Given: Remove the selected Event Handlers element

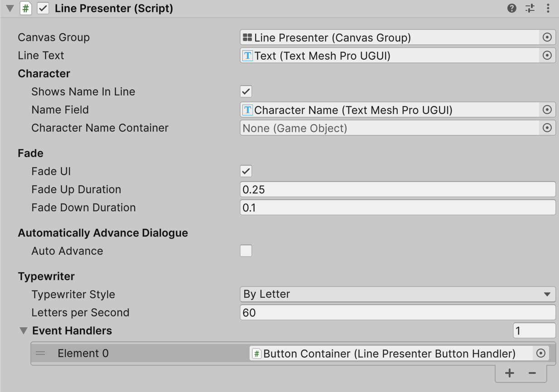Looking at the screenshot, I should tap(532, 373).
